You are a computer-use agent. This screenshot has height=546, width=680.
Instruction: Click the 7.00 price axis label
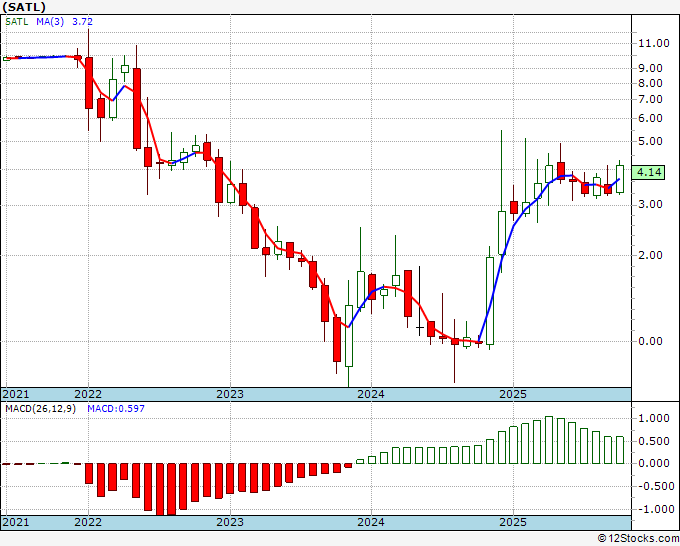point(650,99)
